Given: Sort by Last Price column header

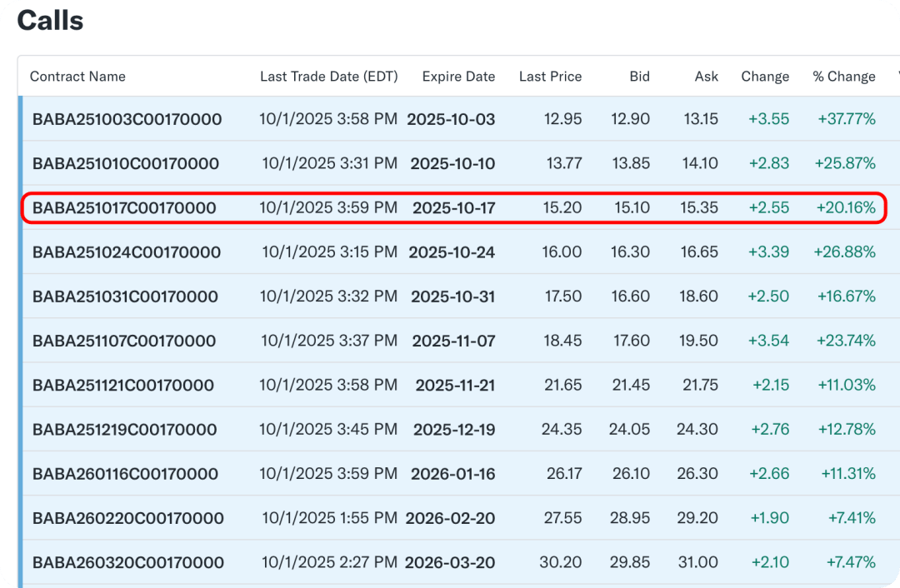Looking at the screenshot, I should pyautogui.click(x=551, y=77).
